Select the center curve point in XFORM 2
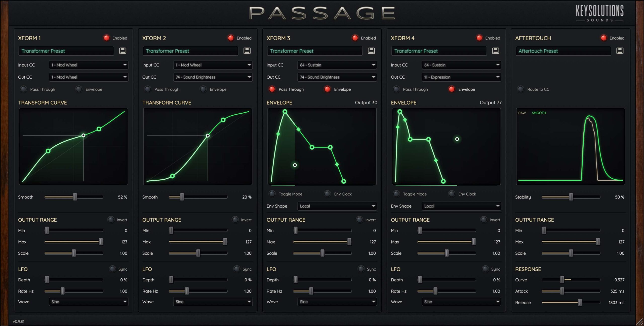The image size is (644, 326). (x=208, y=136)
